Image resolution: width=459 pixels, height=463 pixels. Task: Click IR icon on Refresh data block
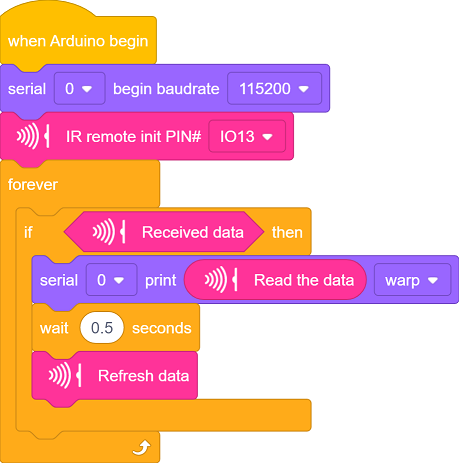click(65, 376)
